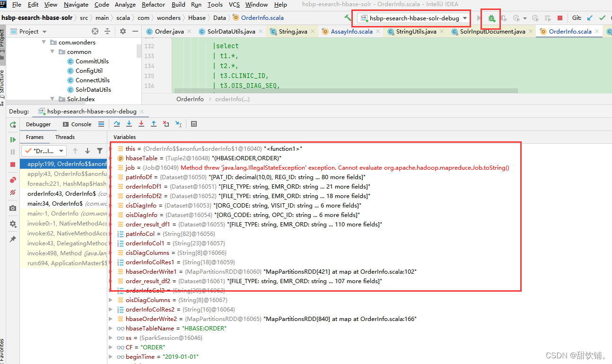The width and height of the screenshot is (612, 364).
Task: Close the hsbp-esearch-hbase-solr-debug debug session tab
Action: (x=141, y=112)
